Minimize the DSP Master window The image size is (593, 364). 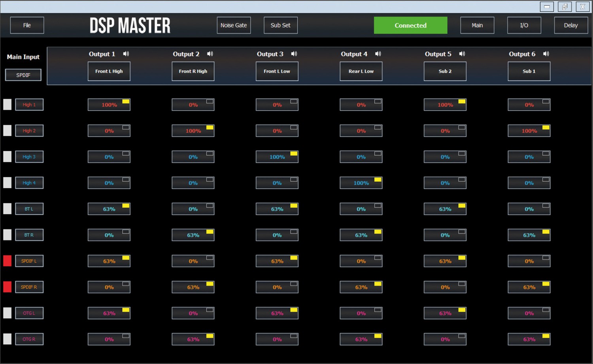pos(547,7)
